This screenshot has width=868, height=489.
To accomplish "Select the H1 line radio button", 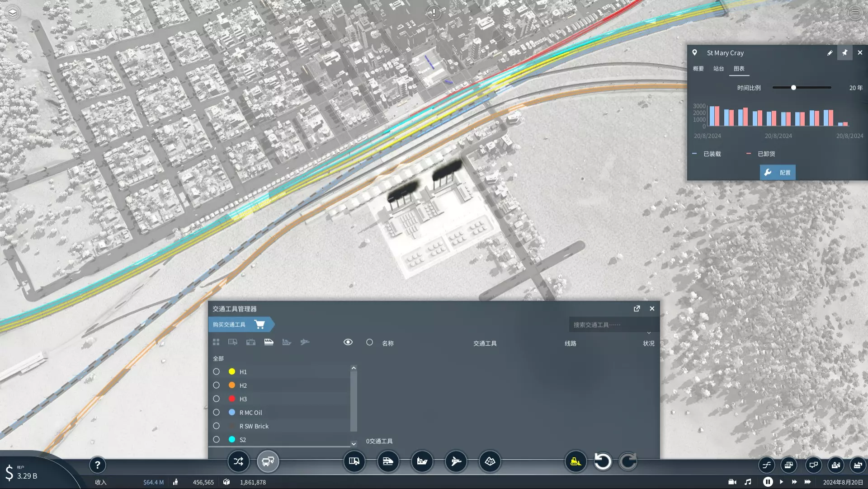I will [x=217, y=371].
